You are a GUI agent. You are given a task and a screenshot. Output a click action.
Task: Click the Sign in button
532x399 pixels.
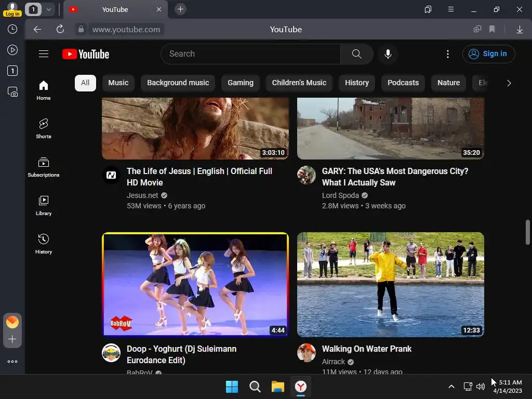pyautogui.click(x=488, y=54)
